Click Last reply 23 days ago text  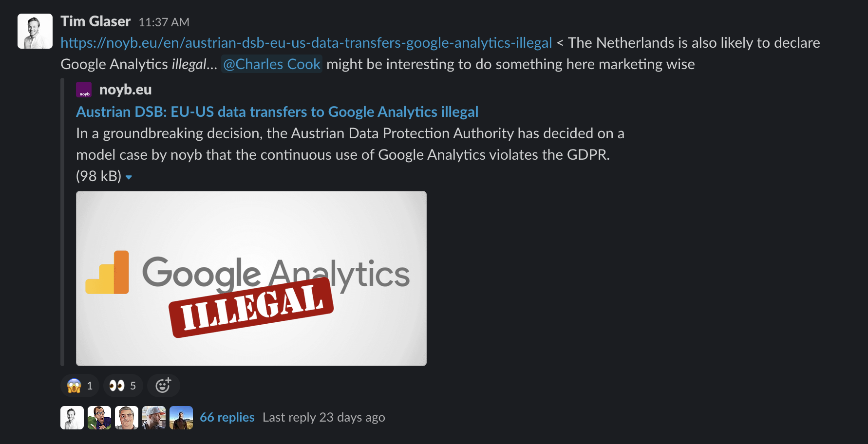point(323,417)
